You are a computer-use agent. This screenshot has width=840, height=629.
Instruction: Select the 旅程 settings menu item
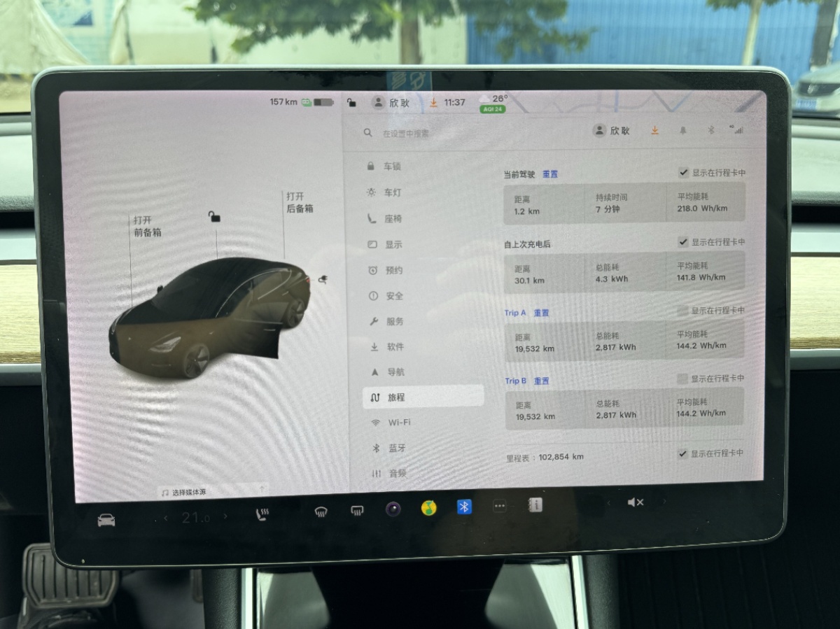point(423,397)
